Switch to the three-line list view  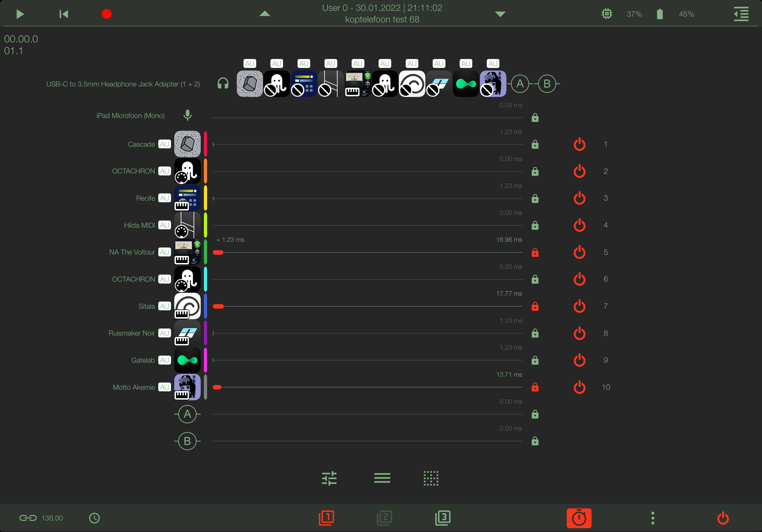pos(382,478)
